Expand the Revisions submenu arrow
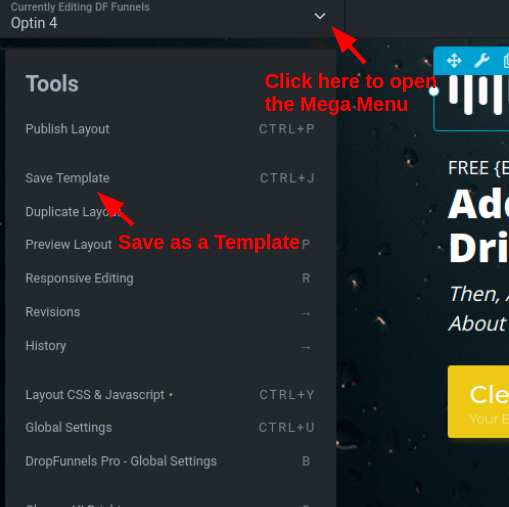The image size is (509, 507). click(306, 313)
